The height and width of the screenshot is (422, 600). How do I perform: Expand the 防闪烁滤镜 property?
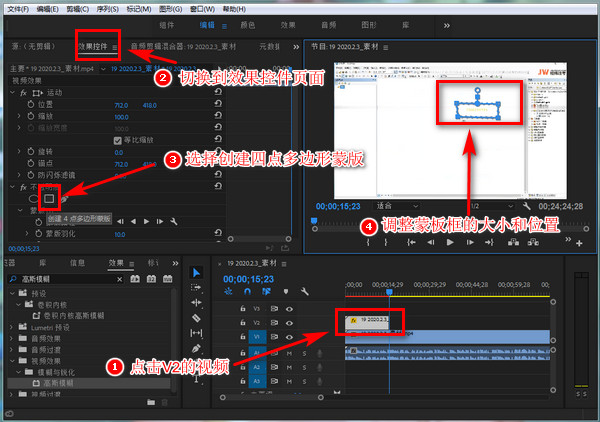19,175
